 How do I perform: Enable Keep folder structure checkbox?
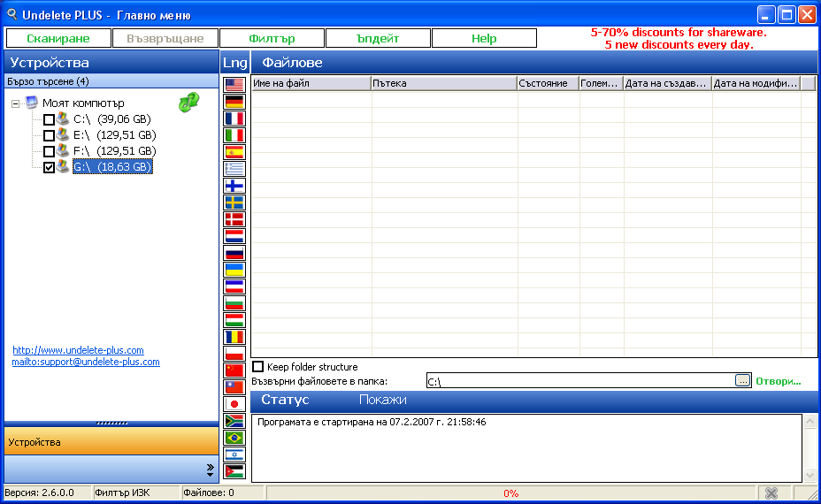(x=258, y=366)
